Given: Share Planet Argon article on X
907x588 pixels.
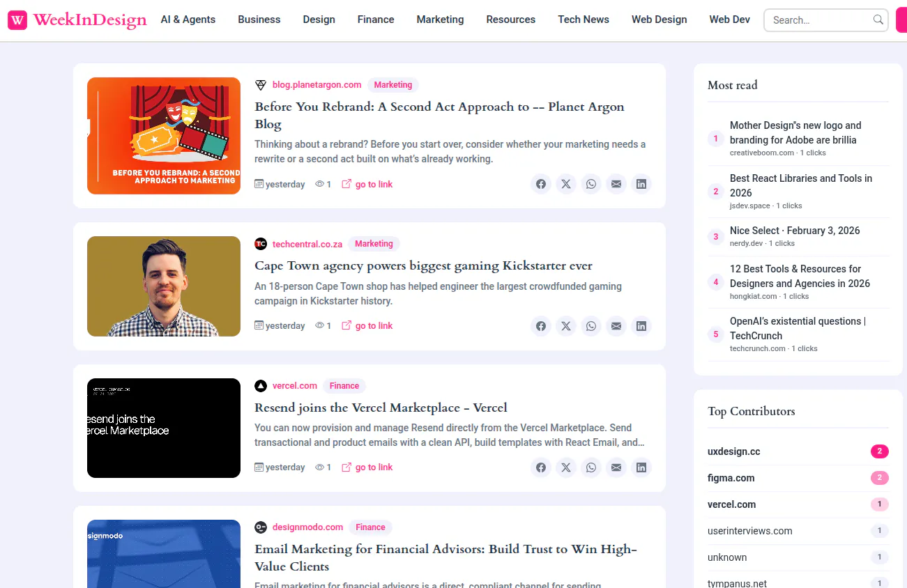Looking at the screenshot, I should point(566,184).
